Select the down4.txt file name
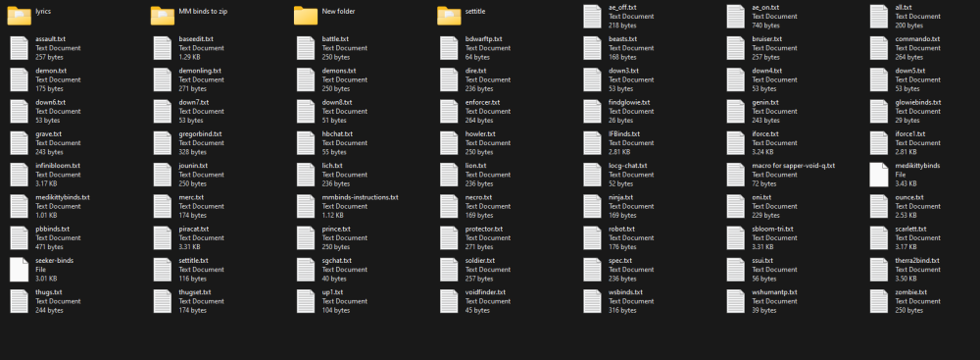980x360 pixels. point(767,71)
